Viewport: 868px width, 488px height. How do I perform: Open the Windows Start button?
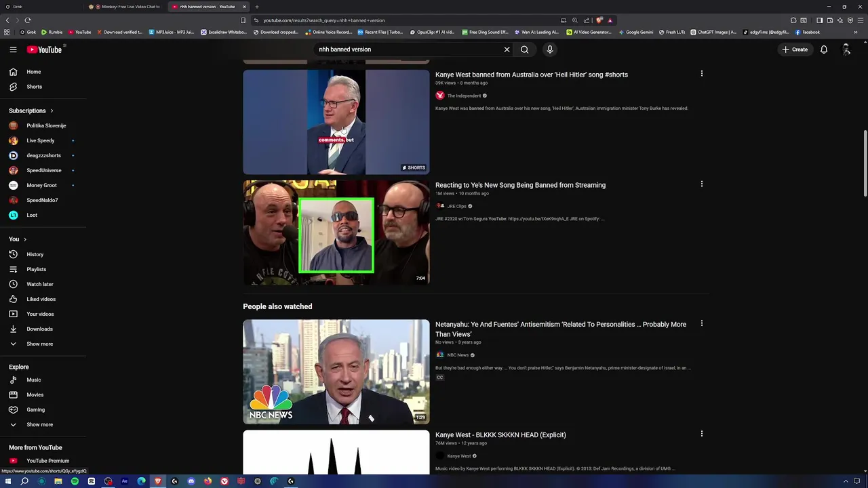8,481
